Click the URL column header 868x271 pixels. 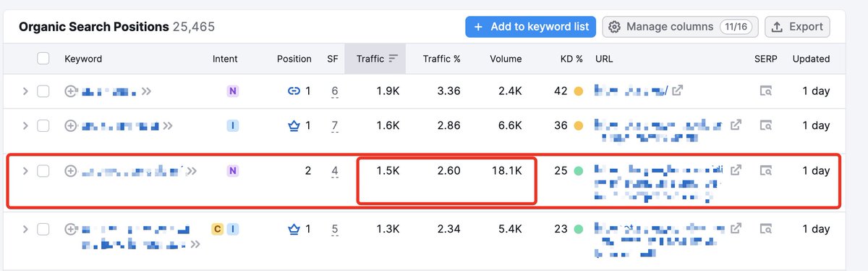(x=603, y=59)
